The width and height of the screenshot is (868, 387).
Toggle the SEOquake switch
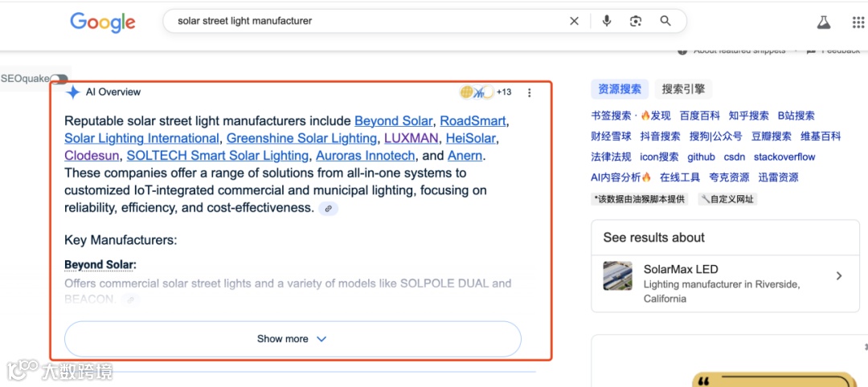59,79
